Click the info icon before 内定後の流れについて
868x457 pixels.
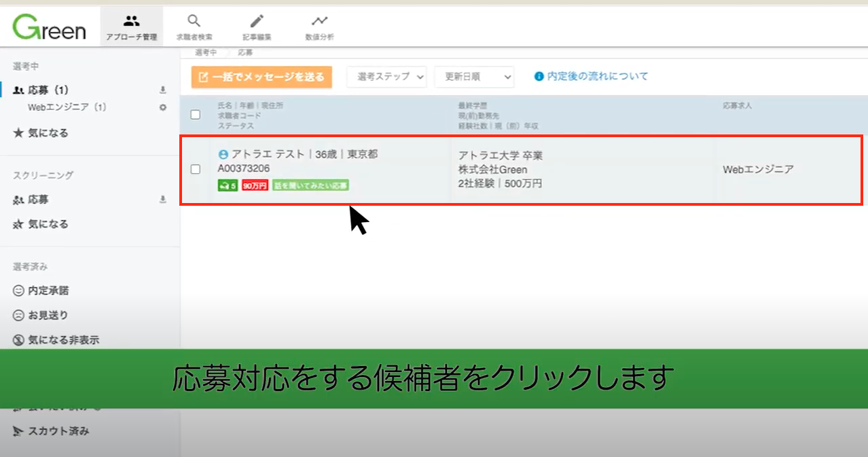coord(539,77)
